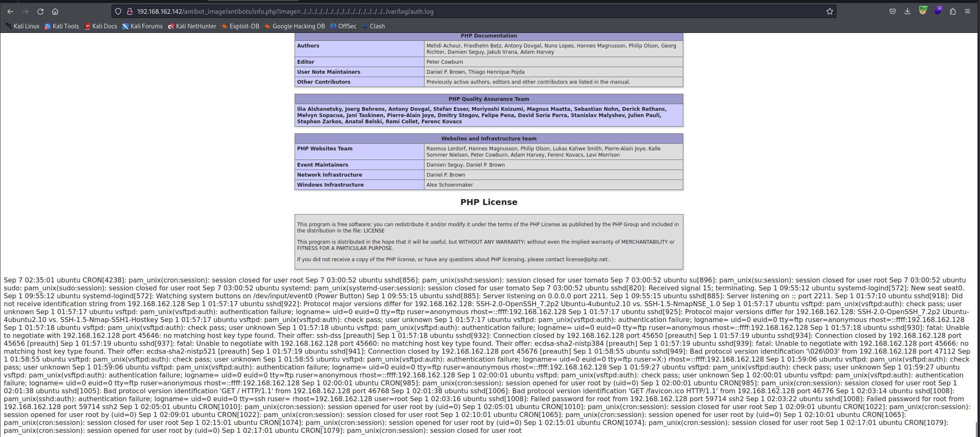
Task: Open the Extensions puzzle-piece menu
Action: pyautogui.click(x=953, y=12)
